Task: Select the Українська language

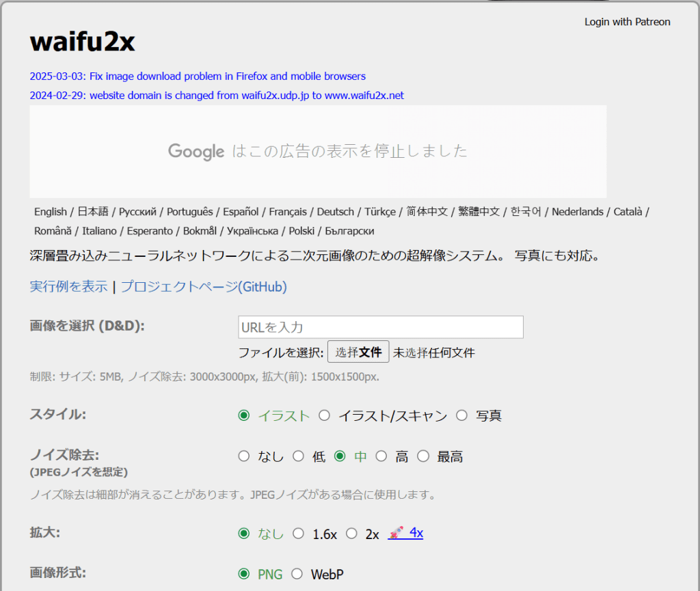Action: (x=252, y=231)
